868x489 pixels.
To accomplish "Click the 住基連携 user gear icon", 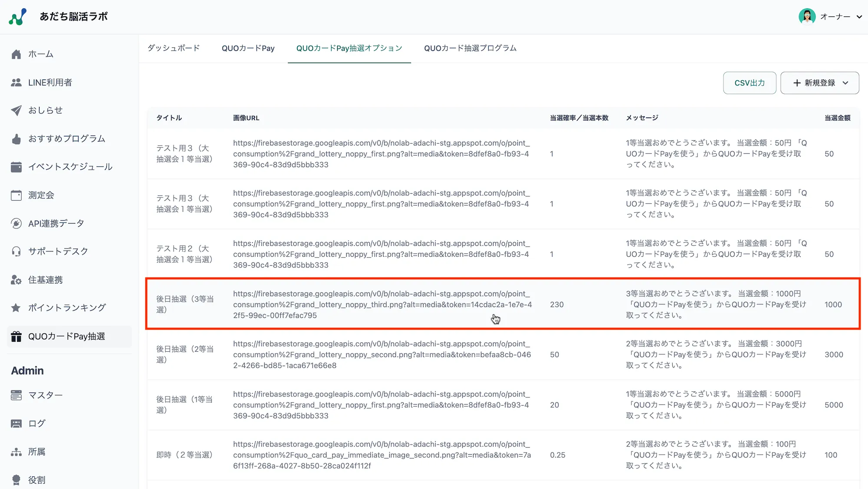I will pyautogui.click(x=16, y=280).
